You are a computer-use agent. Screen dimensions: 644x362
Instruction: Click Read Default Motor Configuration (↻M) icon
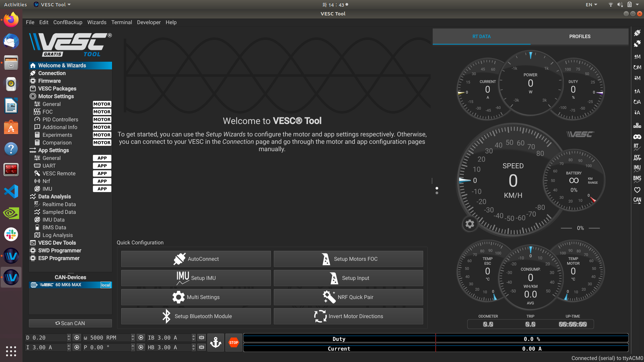[x=637, y=67]
